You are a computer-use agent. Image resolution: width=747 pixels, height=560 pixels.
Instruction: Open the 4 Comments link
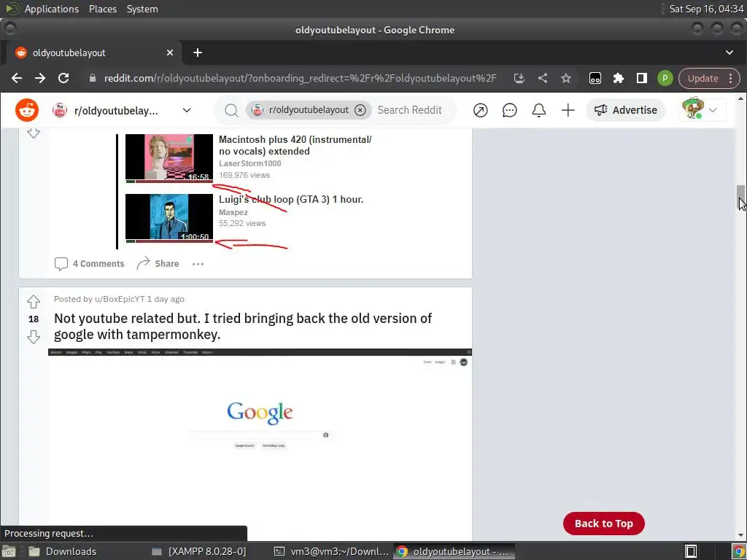coord(89,264)
